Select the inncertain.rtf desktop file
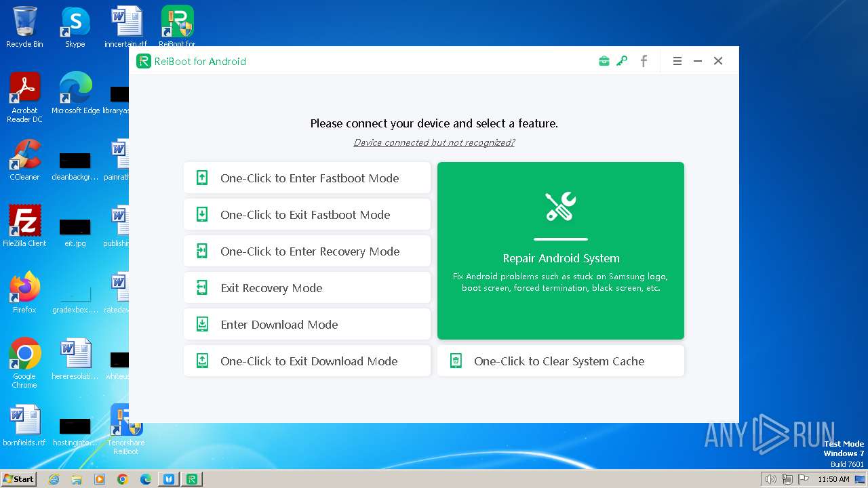The width and height of the screenshot is (868, 488). 126,27
